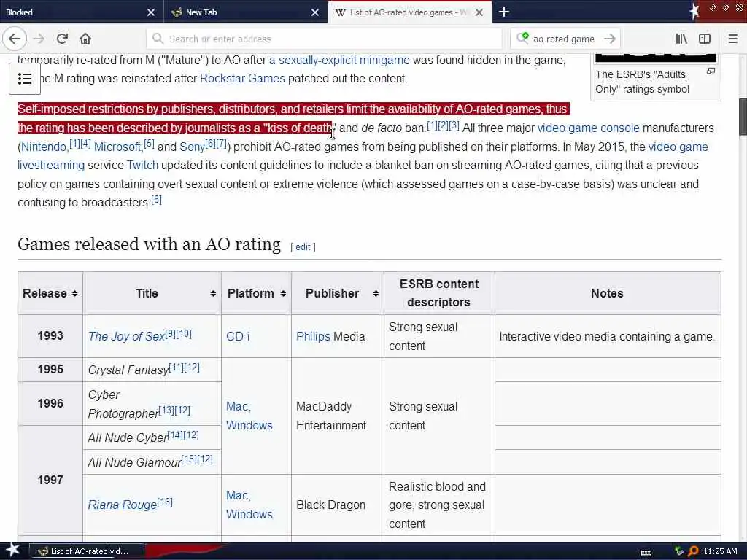This screenshot has width=747, height=560.
Task: Close the Blocked tab
Action: coord(150,12)
